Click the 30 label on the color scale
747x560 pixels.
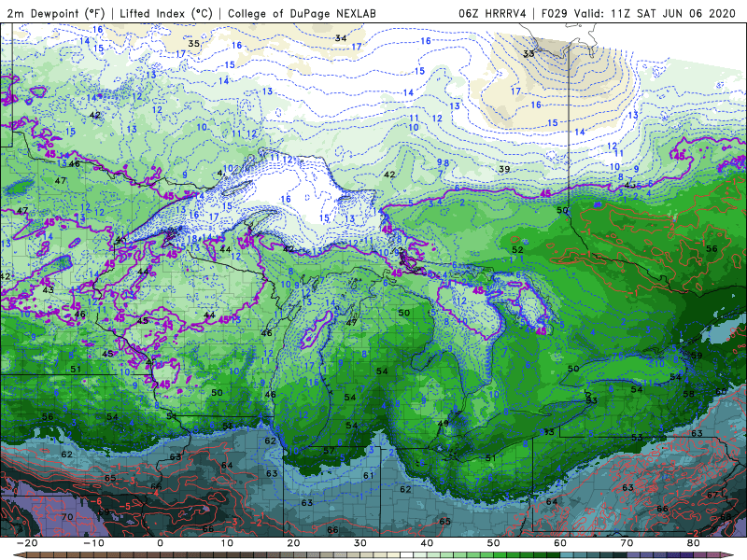(360, 543)
